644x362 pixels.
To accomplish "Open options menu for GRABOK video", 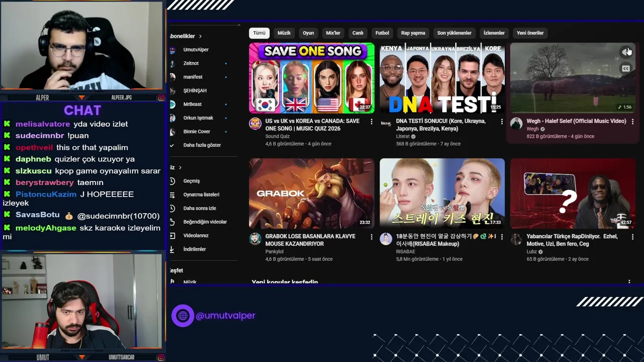I will click(371, 237).
